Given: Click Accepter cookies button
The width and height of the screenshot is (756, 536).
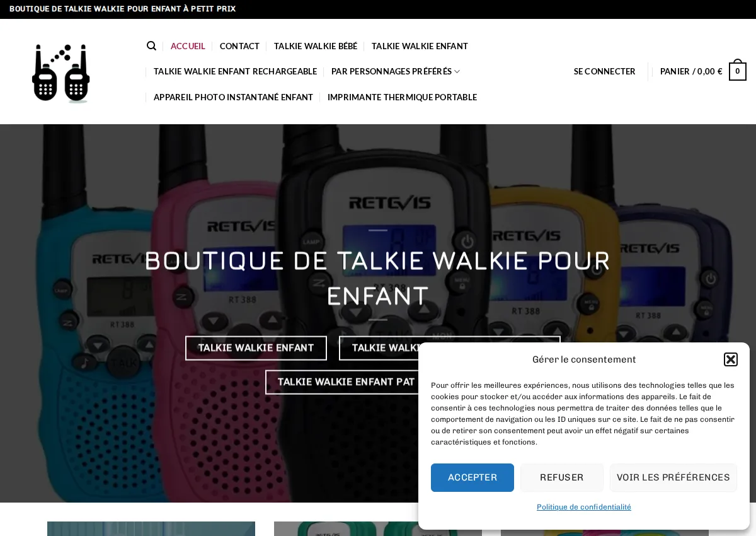Looking at the screenshot, I should point(472,477).
